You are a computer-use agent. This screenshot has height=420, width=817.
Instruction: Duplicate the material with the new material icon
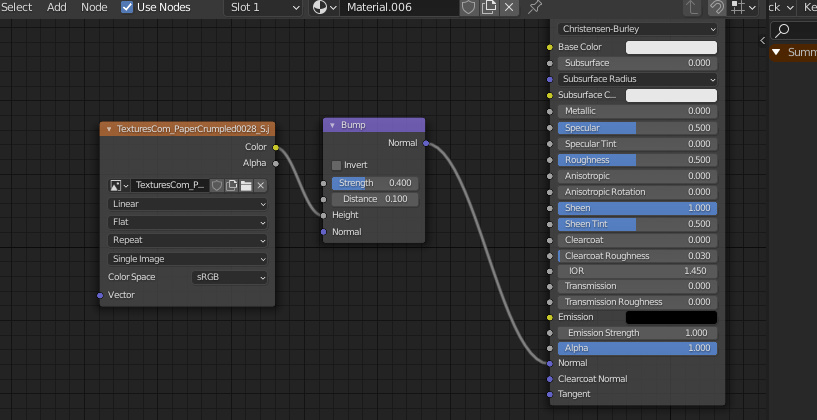(x=488, y=7)
